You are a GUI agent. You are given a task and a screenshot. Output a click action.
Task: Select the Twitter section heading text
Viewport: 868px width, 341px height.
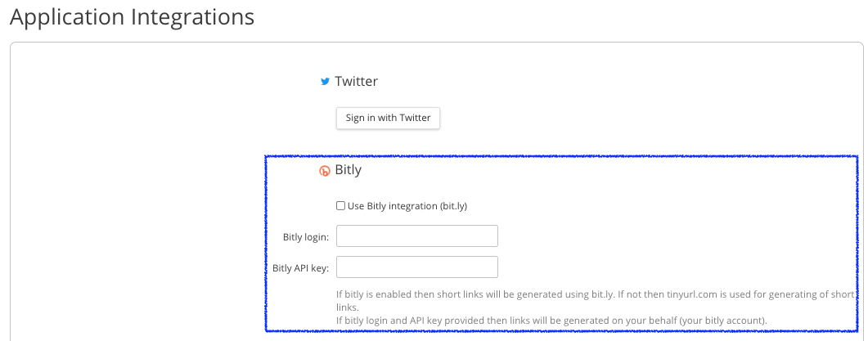(x=357, y=82)
